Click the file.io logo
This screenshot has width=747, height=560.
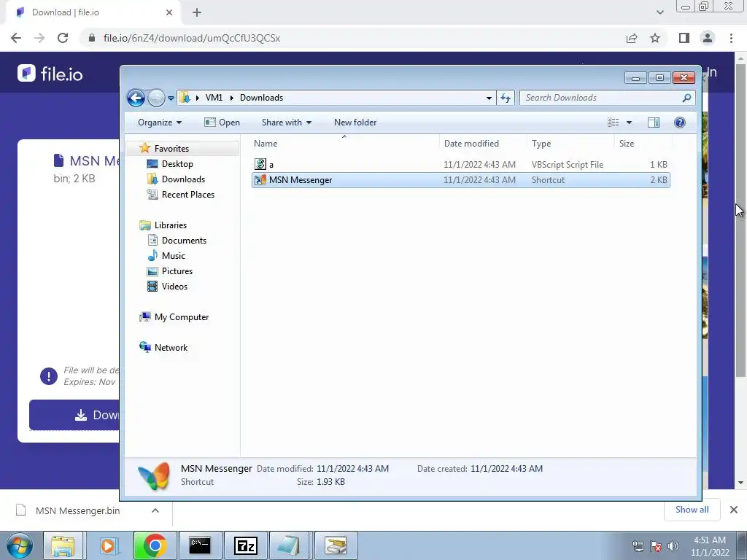(x=50, y=74)
